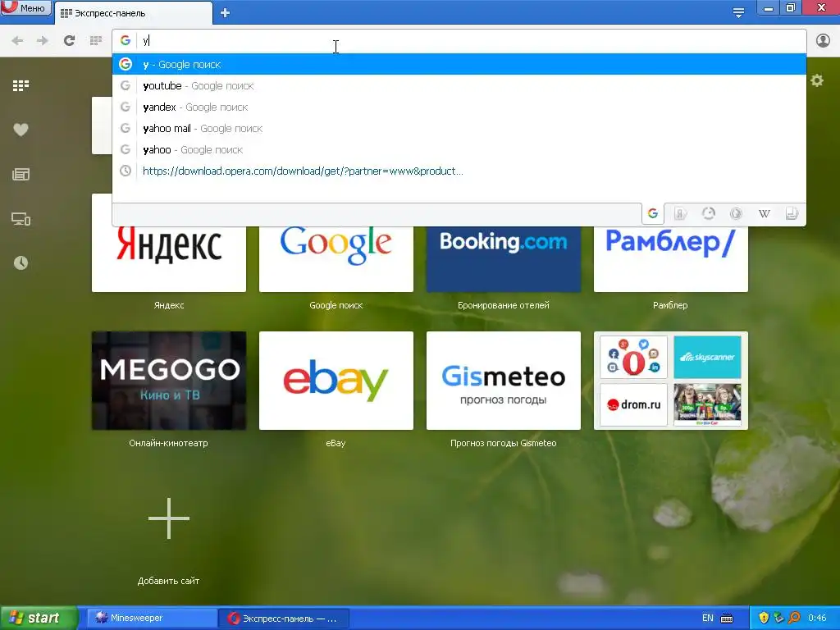
Task: Open Speed Dial settings gear
Action: (x=817, y=81)
